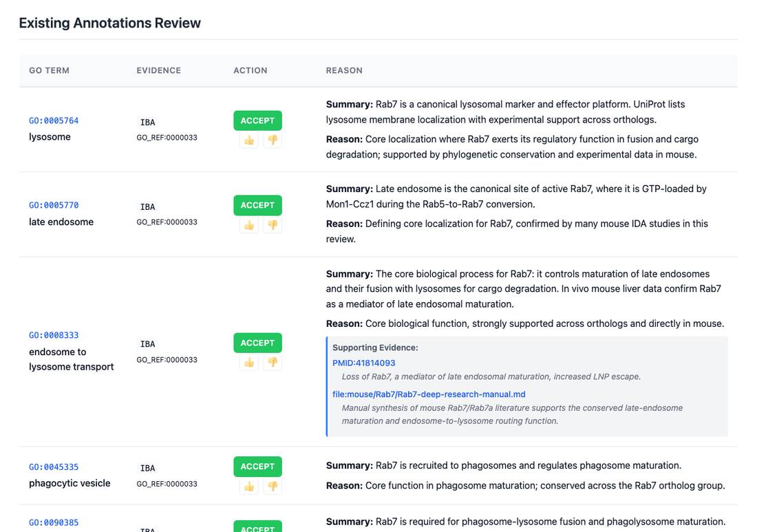Click ACCEPT button for phagocytic vesicle row
Image resolution: width=757 pixels, height=532 pixels.
pyautogui.click(x=257, y=467)
